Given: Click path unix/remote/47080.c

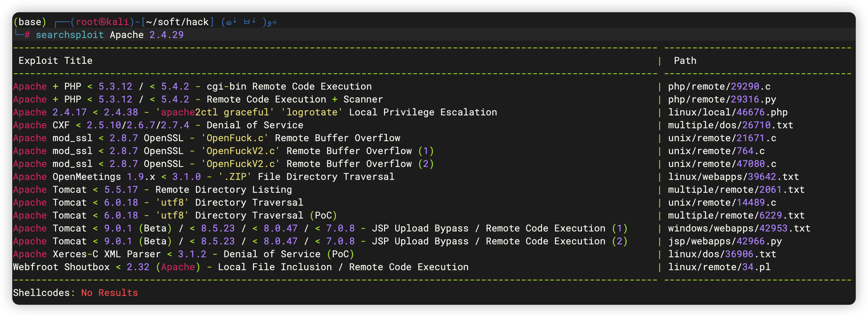Looking at the screenshot, I should click(x=722, y=164).
